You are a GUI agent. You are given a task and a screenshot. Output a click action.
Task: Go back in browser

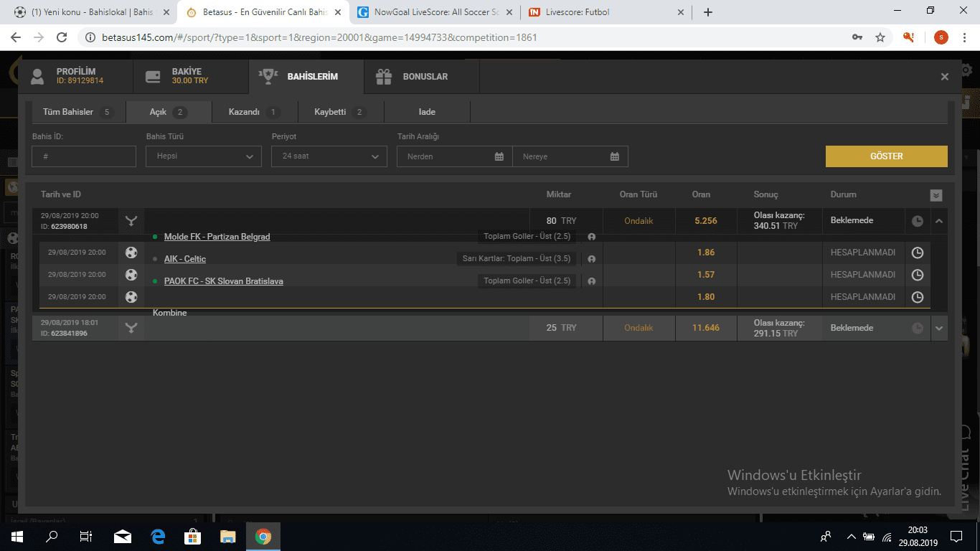point(16,37)
